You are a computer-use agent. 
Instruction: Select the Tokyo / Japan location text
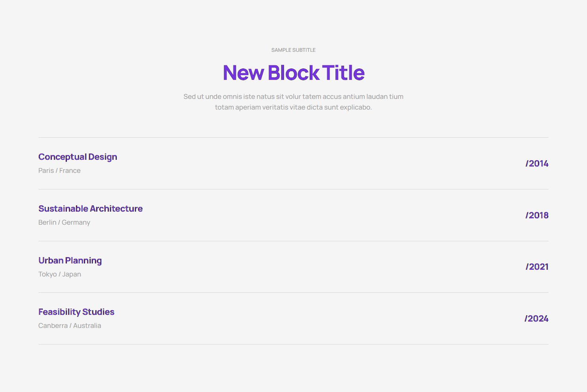point(60,274)
